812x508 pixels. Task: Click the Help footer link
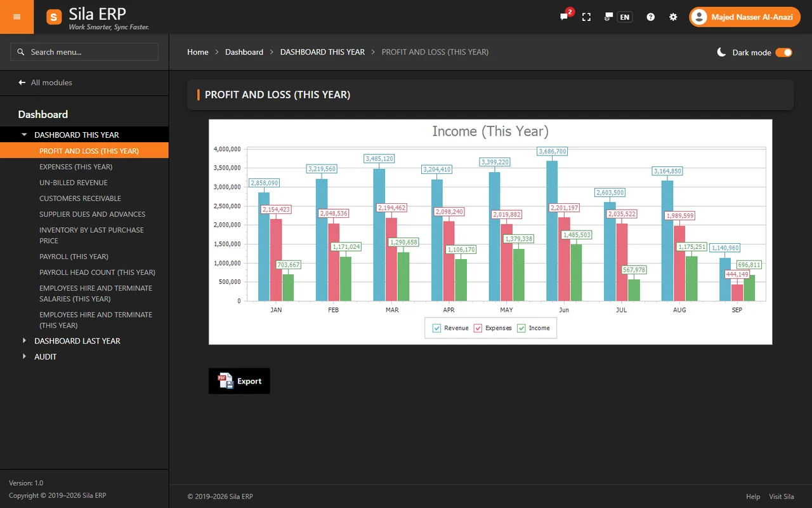[753, 497]
